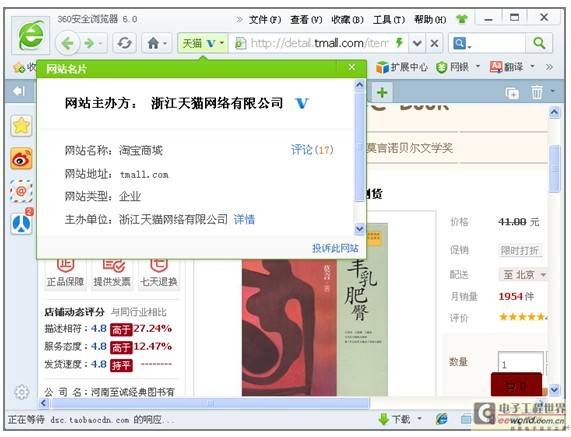Close the 网站名片 popup
The height and width of the screenshot is (437, 571).
(x=351, y=68)
